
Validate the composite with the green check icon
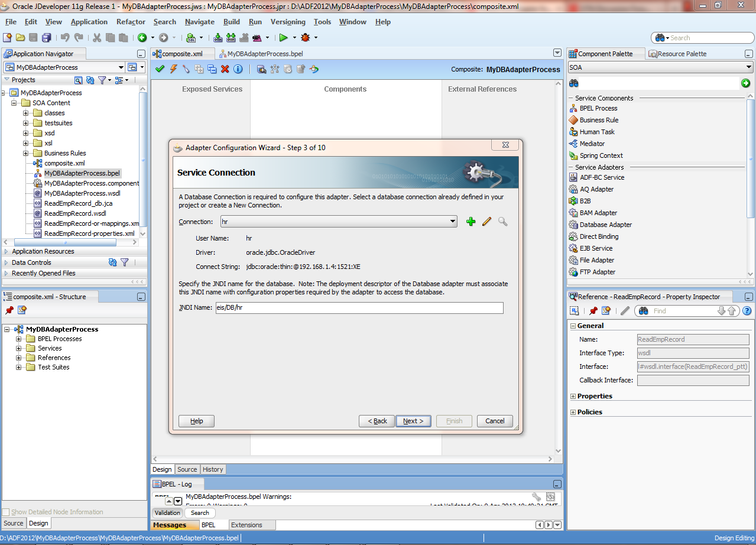coord(159,68)
